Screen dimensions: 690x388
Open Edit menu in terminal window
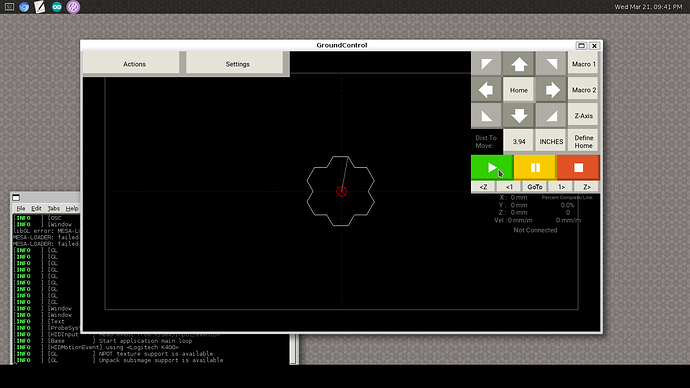coord(36,209)
